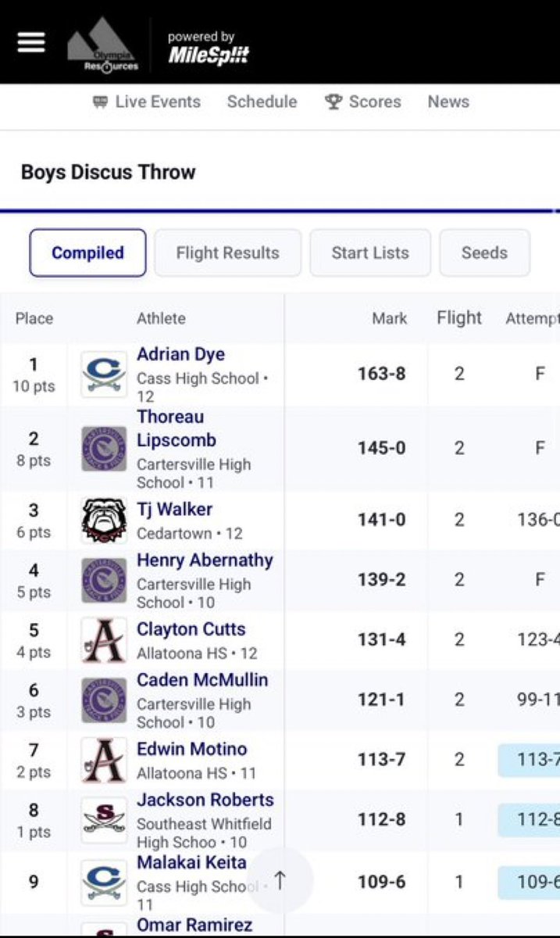Open Cass High School logo beside Adrian Dye
The image size is (560, 938).
(x=104, y=374)
